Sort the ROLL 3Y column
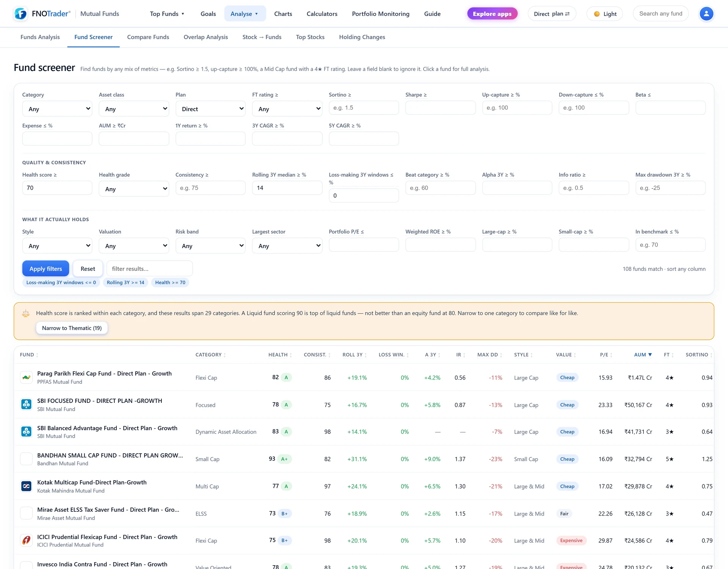Screen dimensions: 728x569 tap(355, 355)
